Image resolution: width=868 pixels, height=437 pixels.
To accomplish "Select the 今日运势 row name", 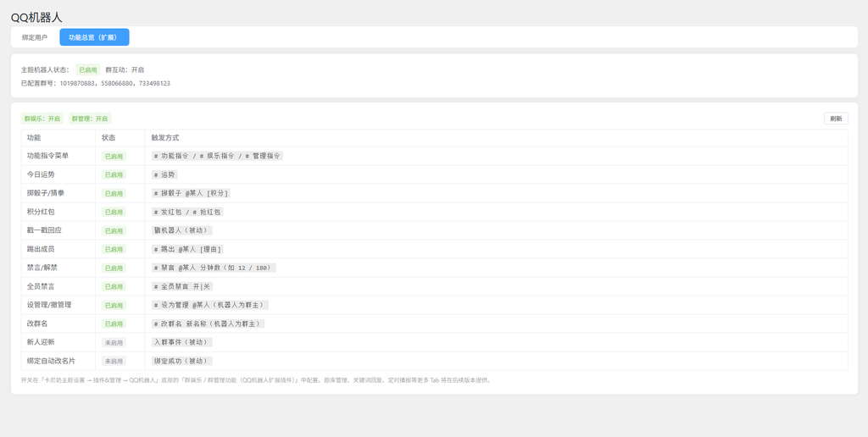I will point(41,174).
